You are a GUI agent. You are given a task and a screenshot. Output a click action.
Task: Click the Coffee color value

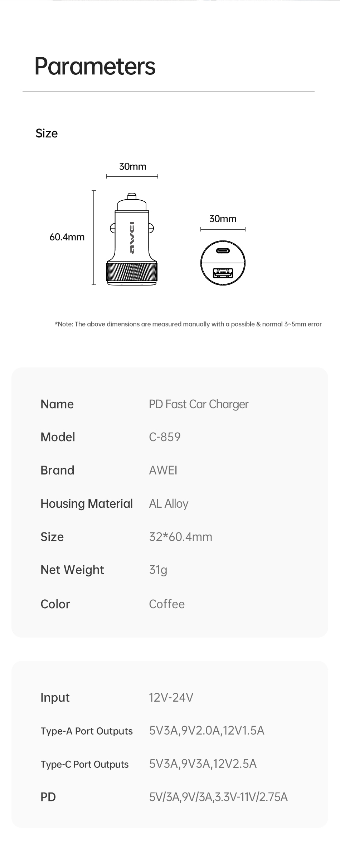click(167, 604)
